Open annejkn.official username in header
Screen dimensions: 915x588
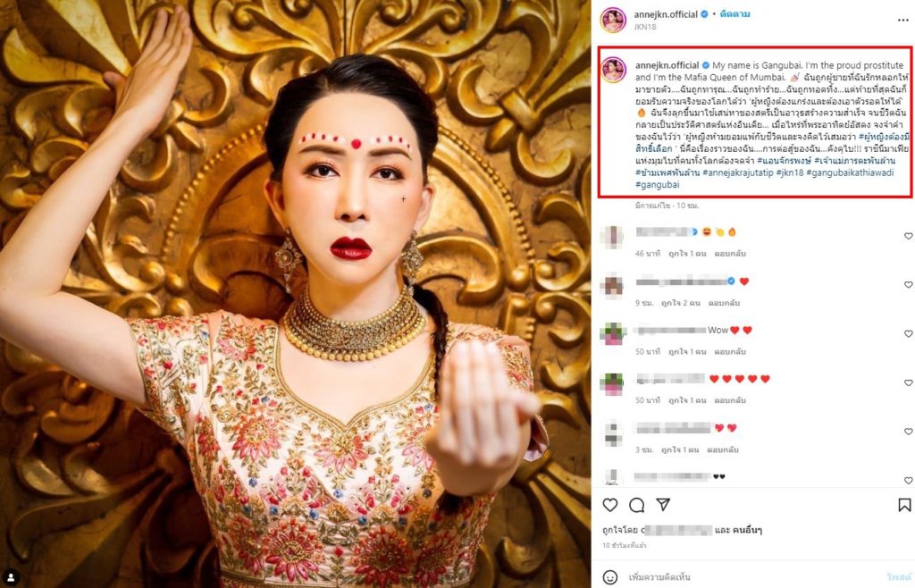pyautogui.click(x=666, y=14)
